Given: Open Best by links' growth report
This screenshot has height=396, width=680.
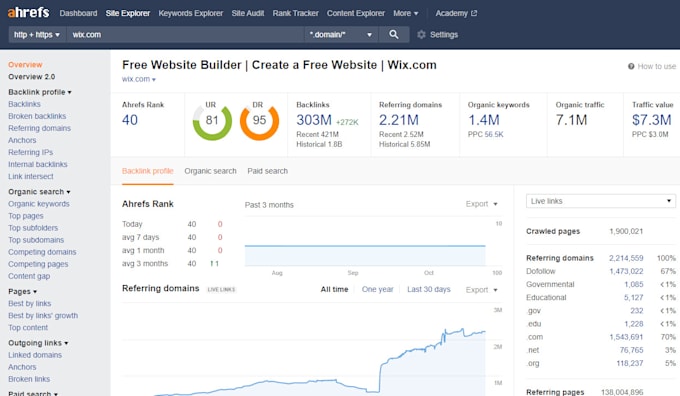Looking at the screenshot, I should pos(43,316).
